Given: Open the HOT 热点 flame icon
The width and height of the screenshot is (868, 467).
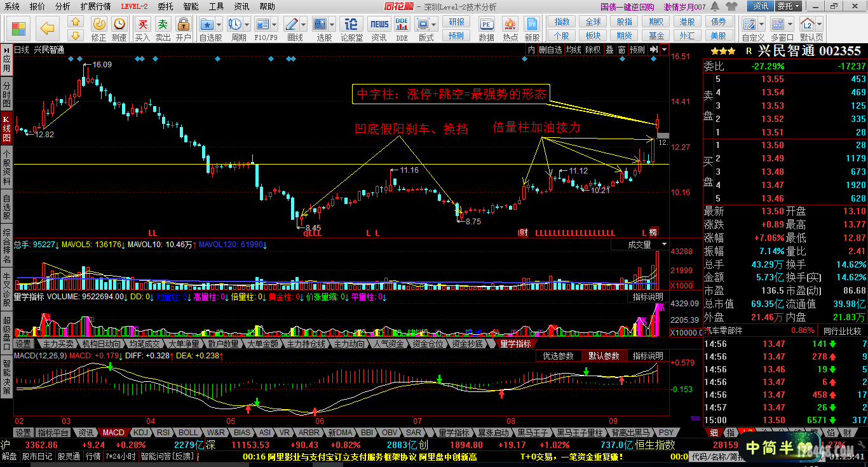Looking at the screenshot, I should pos(510,24).
